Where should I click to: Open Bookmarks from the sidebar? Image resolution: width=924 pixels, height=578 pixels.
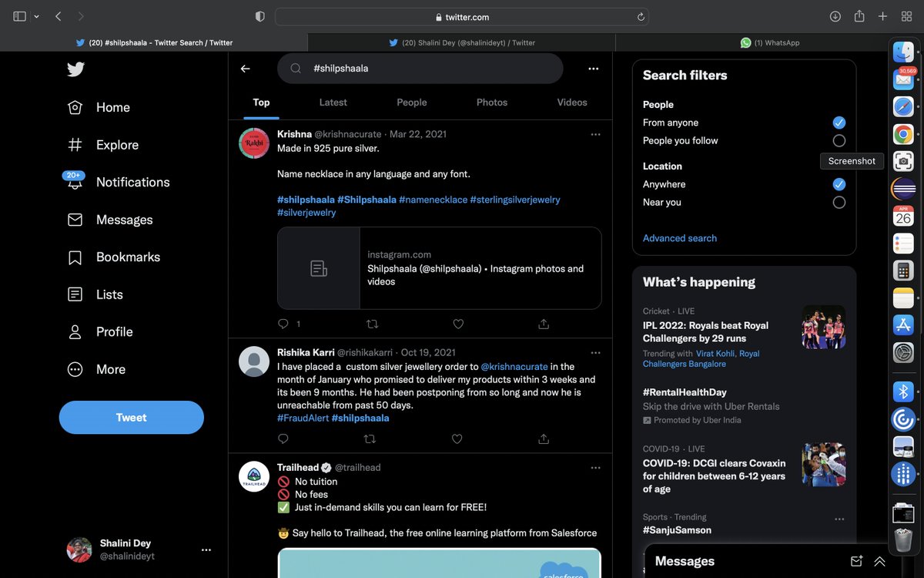tap(114, 257)
